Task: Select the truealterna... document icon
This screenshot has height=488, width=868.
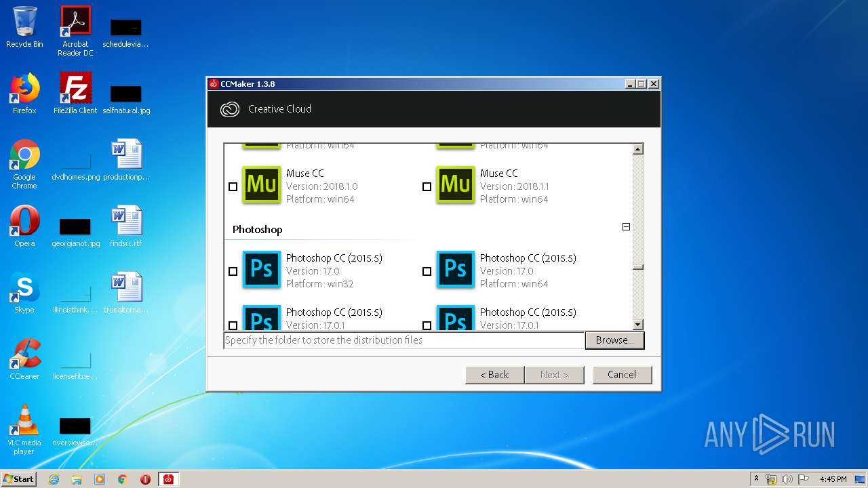Action: tap(126, 293)
